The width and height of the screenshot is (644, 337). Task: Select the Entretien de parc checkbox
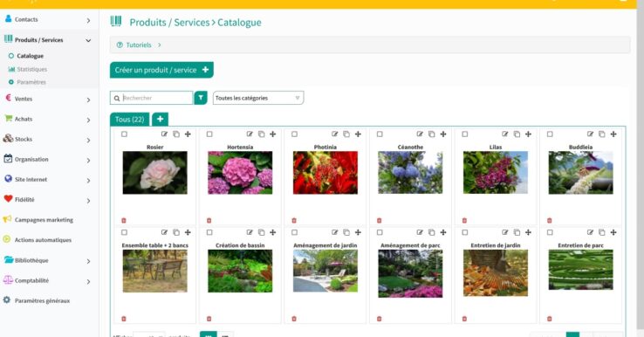[x=550, y=232]
